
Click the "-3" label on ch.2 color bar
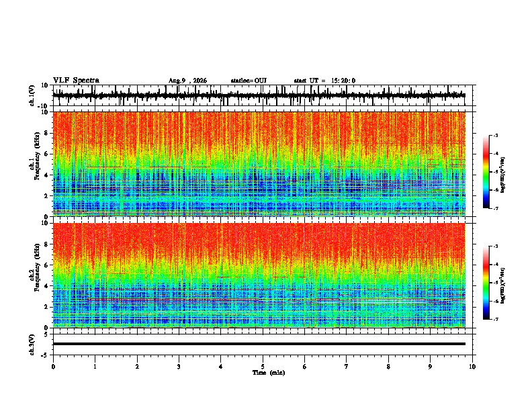[x=496, y=246]
